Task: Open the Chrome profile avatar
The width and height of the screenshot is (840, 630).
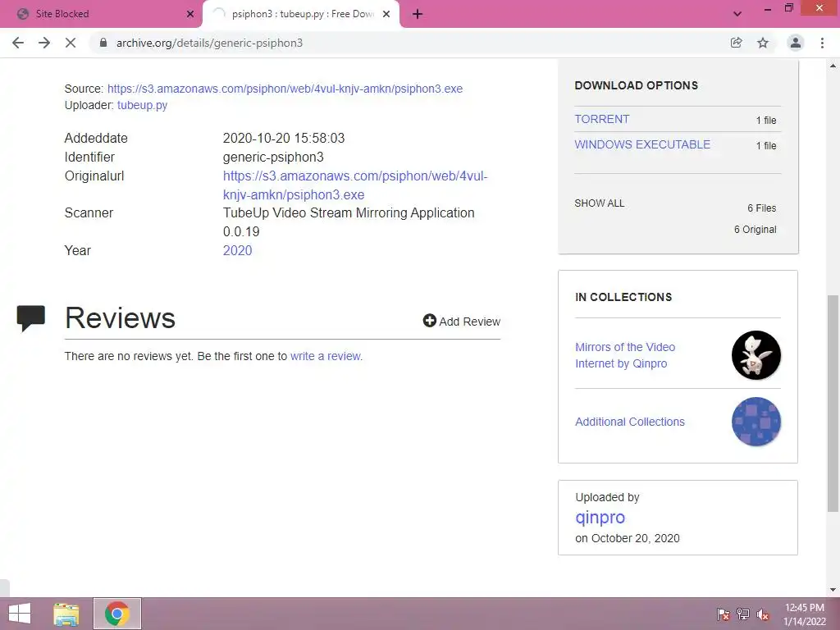Action: 796,43
